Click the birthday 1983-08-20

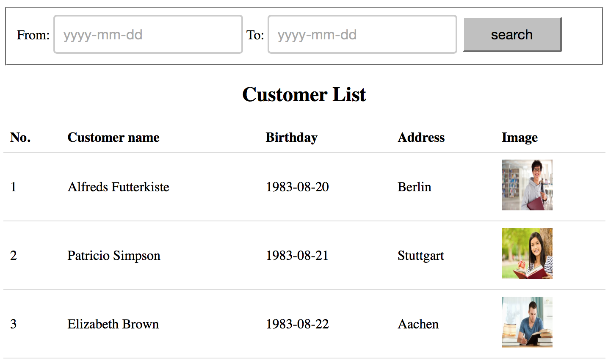click(297, 187)
